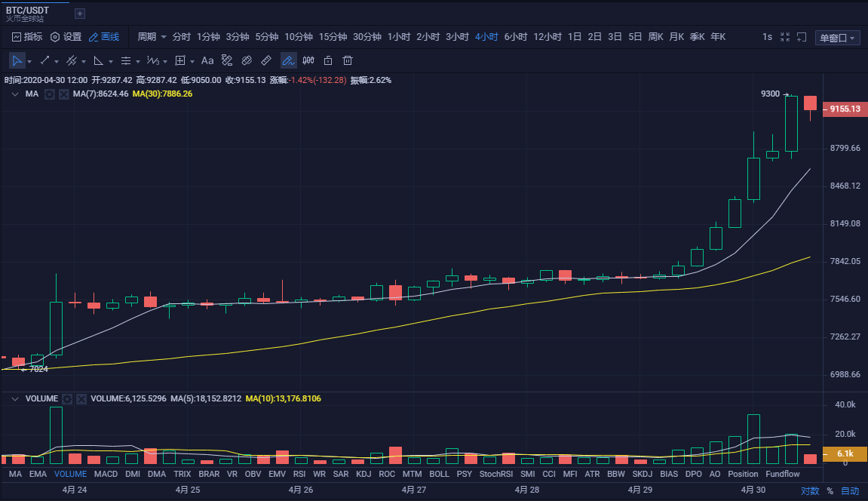This screenshot has width=868, height=501.
Task: Select the Elliott wave tool
Action: pyautogui.click(x=153, y=60)
